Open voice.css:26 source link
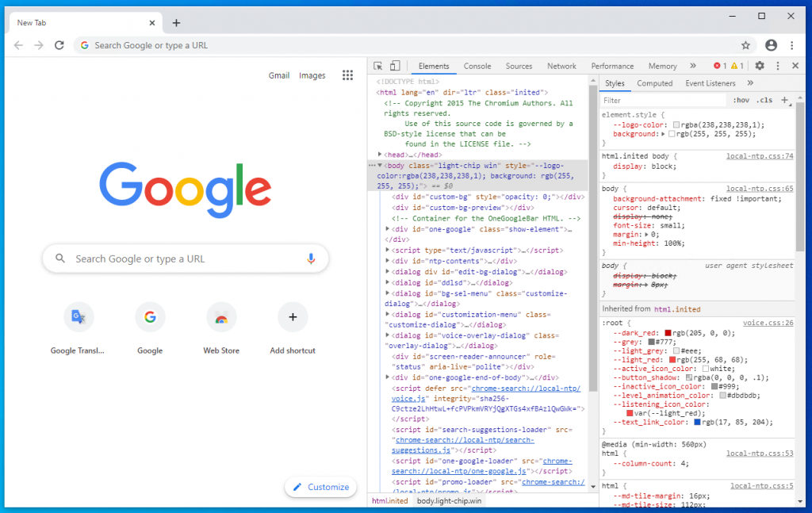 (x=768, y=323)
